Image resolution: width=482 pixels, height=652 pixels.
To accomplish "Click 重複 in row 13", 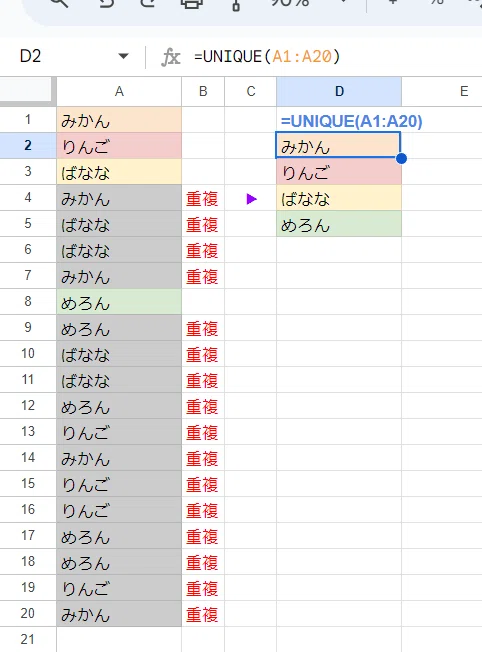I will point(202,433).
